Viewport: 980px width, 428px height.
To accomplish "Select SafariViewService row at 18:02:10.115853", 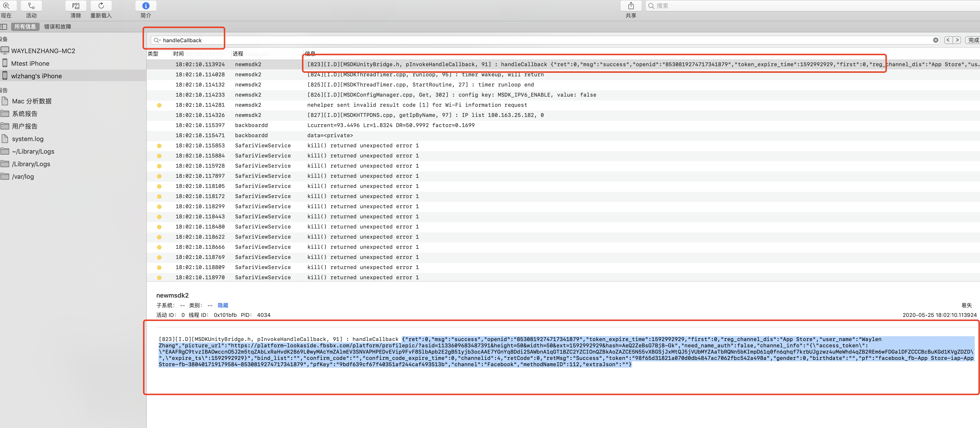I will 563,146.
